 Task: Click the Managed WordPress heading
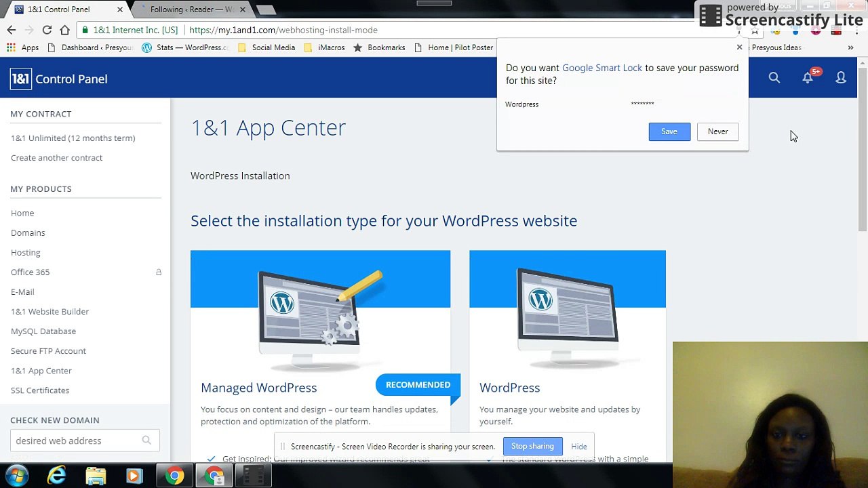[259, 388]
